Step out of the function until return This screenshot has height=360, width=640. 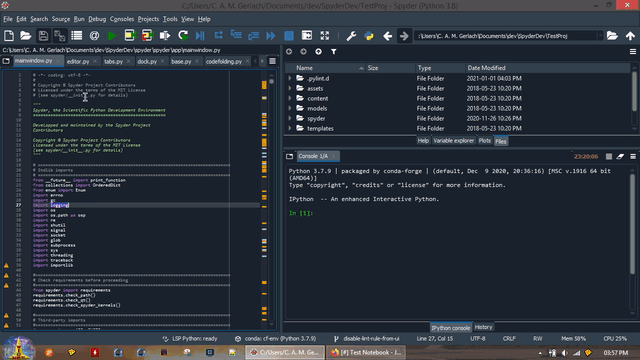pyautogui.click(x=253, y=36)
